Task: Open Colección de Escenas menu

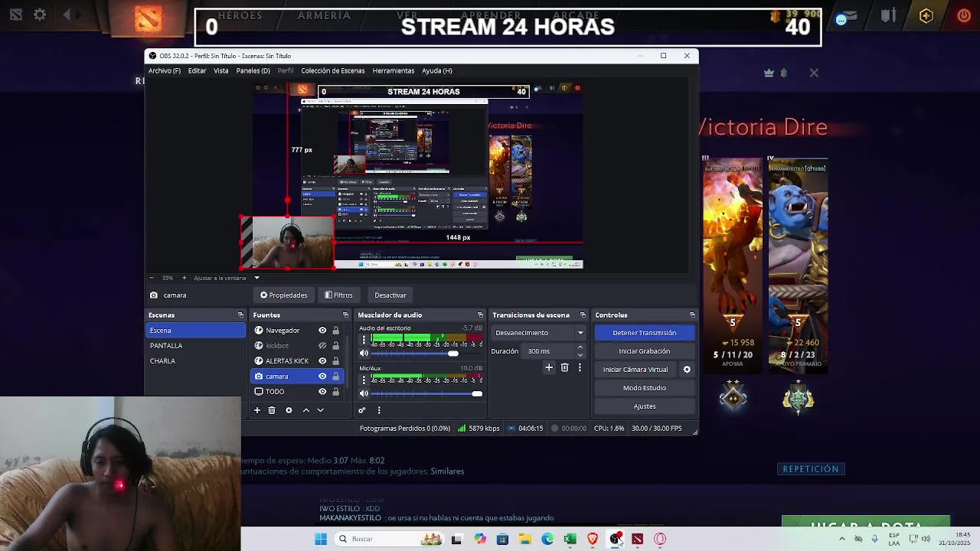Action: tap(332, 70)
